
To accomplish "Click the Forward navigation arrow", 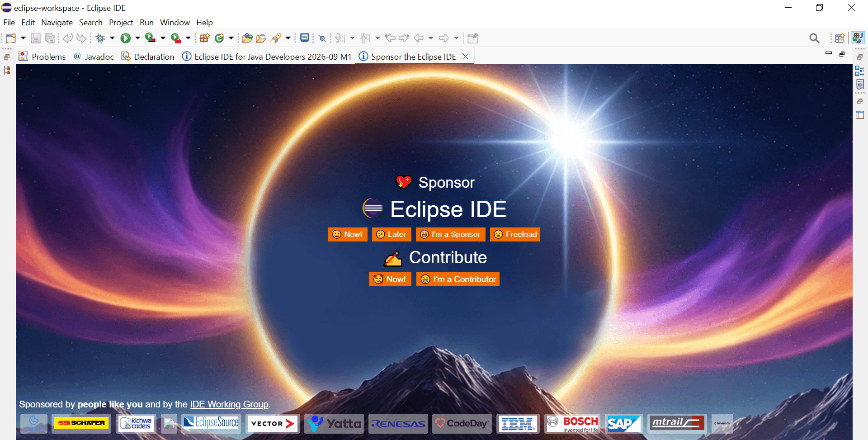I will pyautogui.click(x=444, y=38).
